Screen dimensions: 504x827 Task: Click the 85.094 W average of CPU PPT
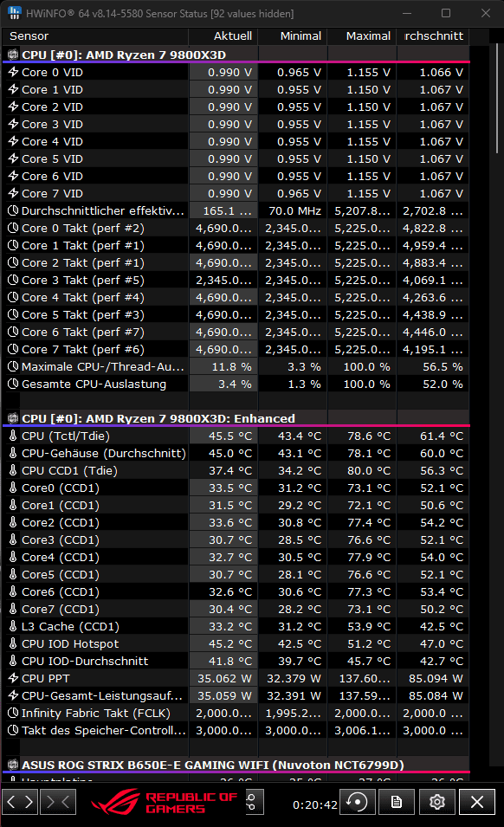(x=436, y=678)
